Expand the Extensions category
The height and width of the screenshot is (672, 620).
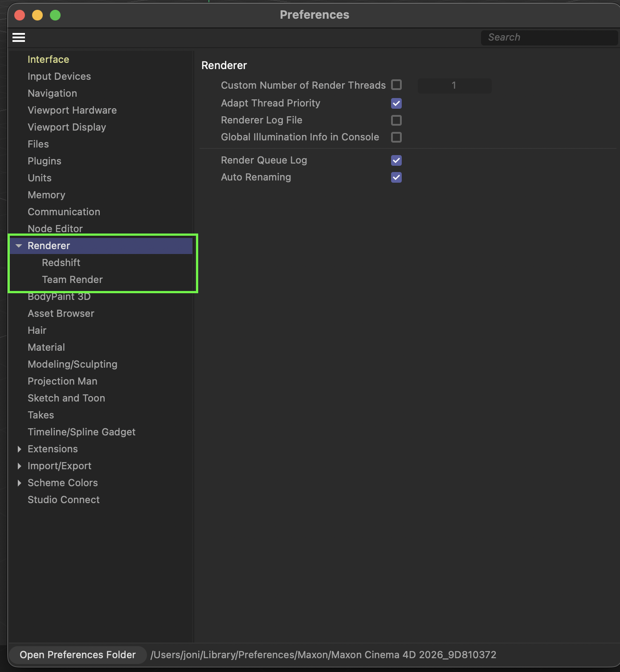19,449
